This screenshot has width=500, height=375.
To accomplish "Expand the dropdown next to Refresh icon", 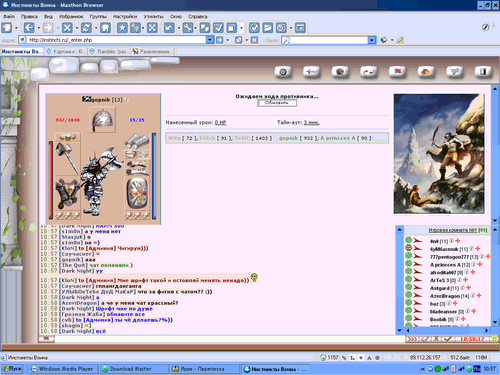I will point(96,28).
